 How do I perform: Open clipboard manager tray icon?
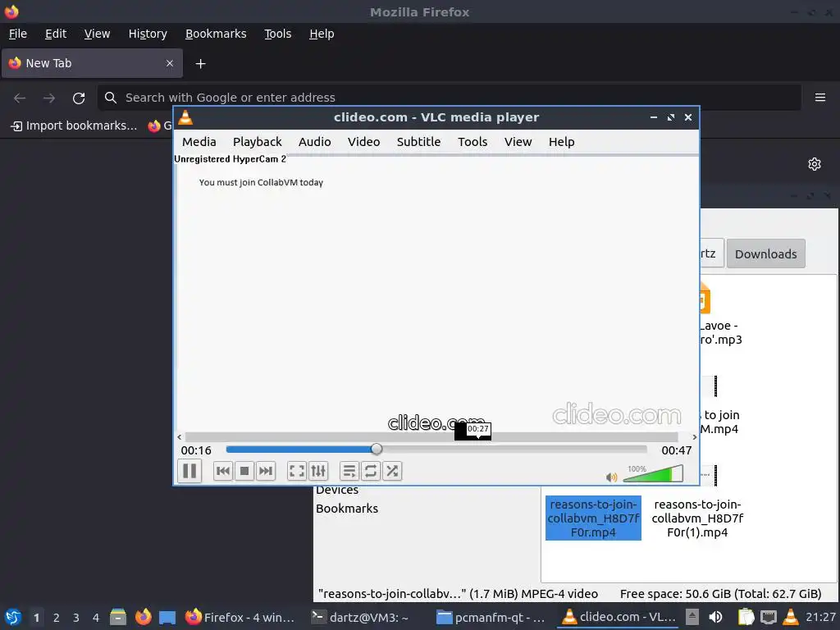(746, 617)
